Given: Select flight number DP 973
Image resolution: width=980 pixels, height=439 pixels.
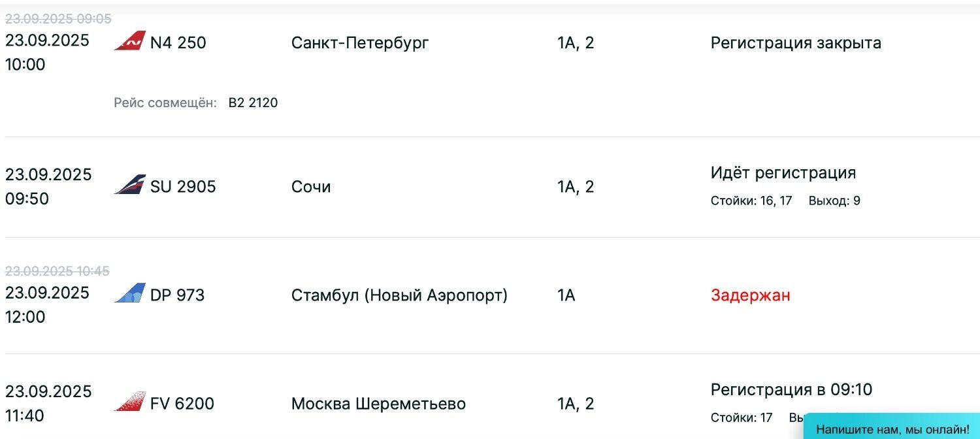Looking at the screenshot, I should tap(177, 295).
